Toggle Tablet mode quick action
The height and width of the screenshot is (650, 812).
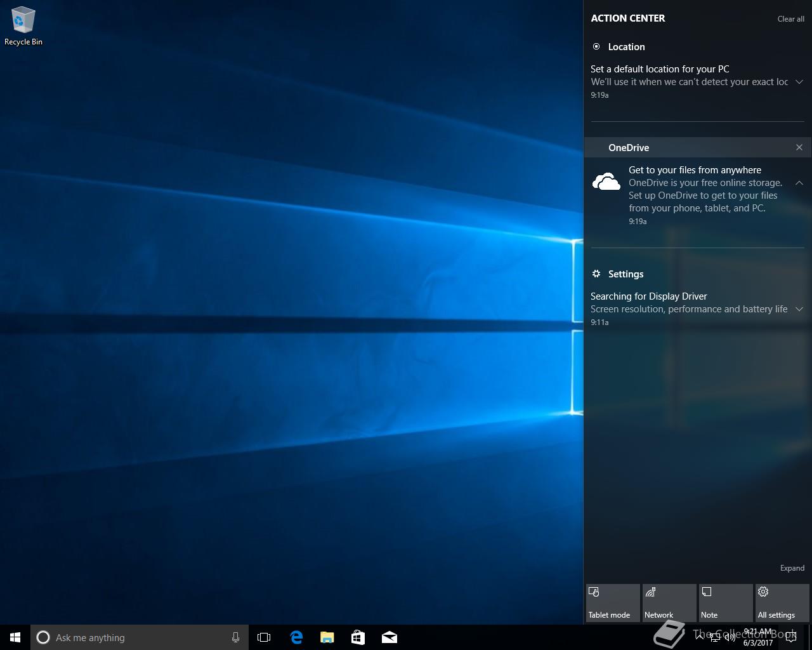coord(613,603)
